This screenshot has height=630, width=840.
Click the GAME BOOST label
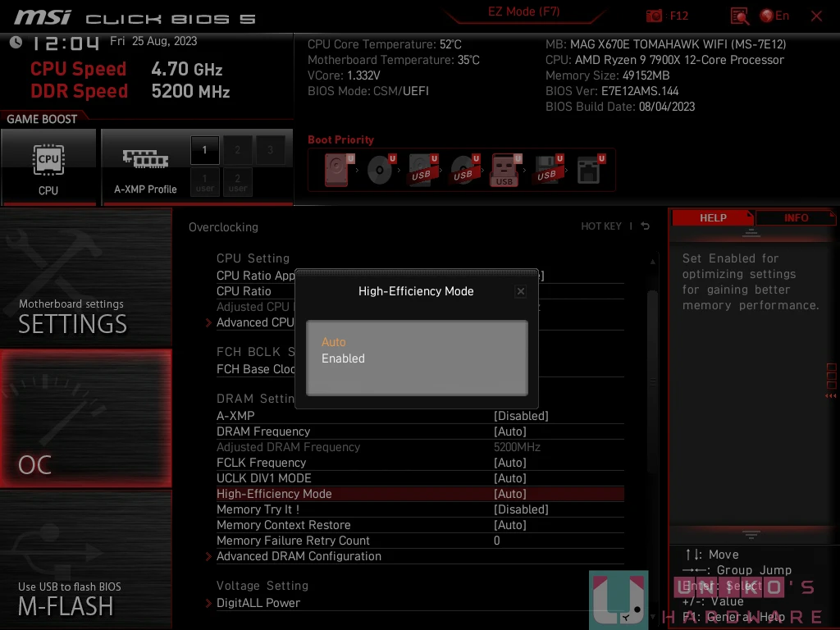click(x=42, y=119)
